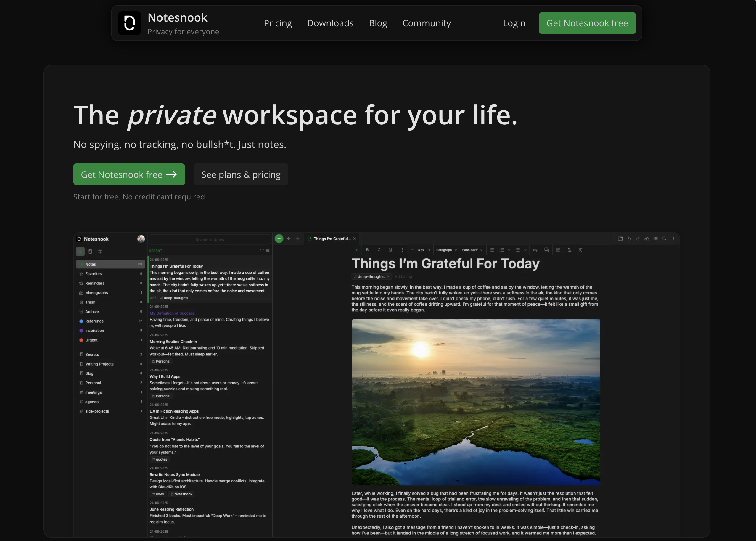Image resolution: width=756 pixels, height=541 pixels.
Task: Click the search icon in editor header
Action: 664,239
